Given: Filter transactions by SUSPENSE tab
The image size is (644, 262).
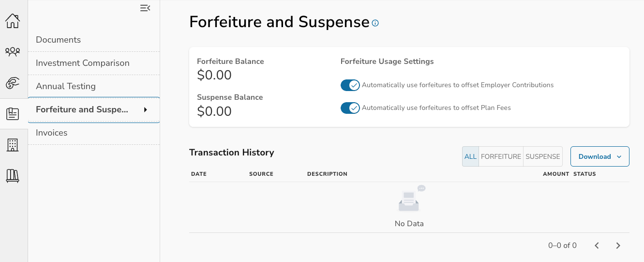Looking at the screenshot, I should pos(543,156).
